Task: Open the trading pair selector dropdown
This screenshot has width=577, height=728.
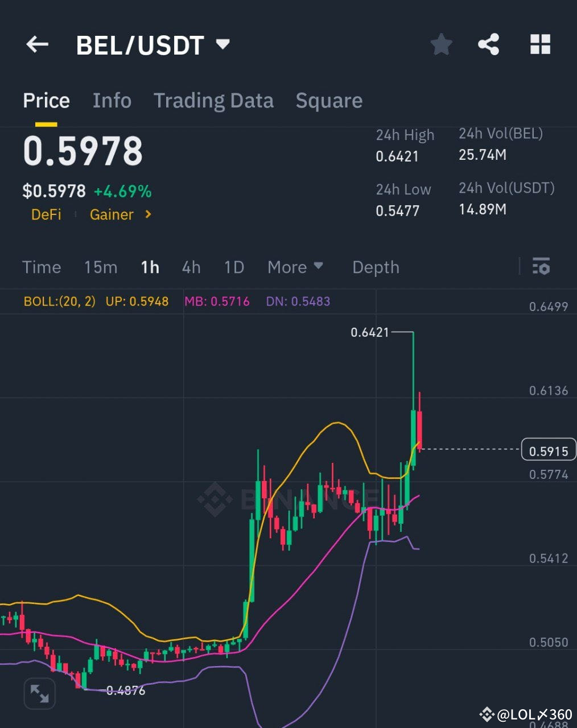Action: [223, 43]
